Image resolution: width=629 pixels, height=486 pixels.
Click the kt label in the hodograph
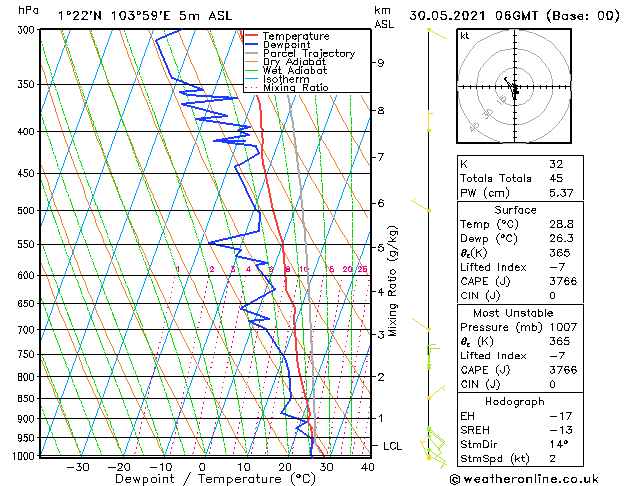click(x=464, y=36)
